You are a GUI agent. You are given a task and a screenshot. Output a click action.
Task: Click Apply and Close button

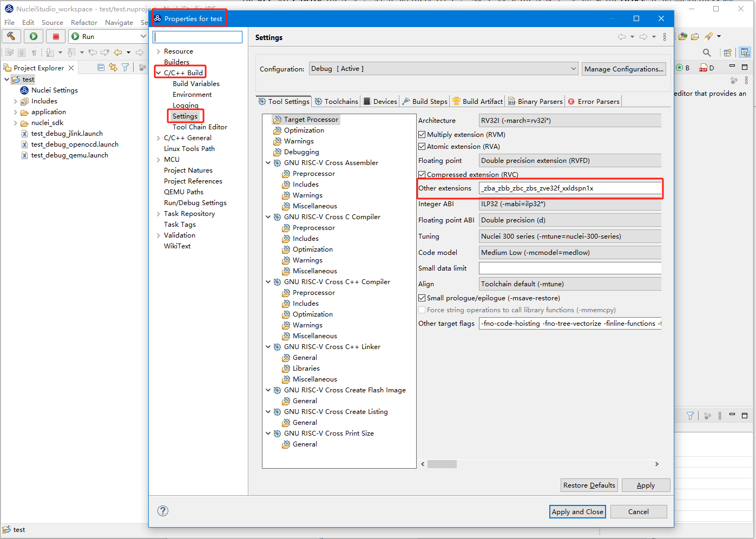577,511
